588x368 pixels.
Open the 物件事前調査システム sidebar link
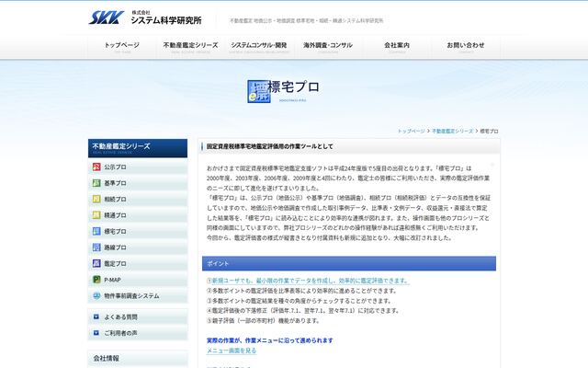point(138,296)
